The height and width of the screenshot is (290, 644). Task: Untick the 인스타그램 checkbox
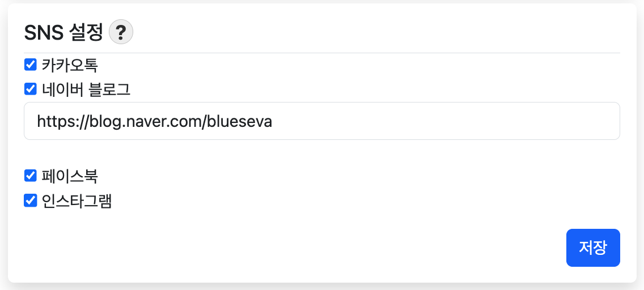tap(31, 201)
